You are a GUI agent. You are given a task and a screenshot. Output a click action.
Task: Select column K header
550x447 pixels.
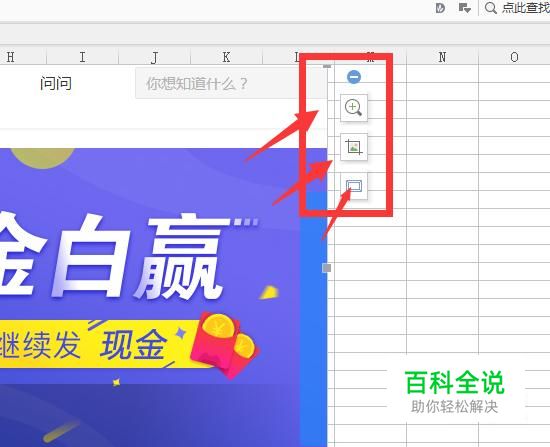[x=226, y=57]
